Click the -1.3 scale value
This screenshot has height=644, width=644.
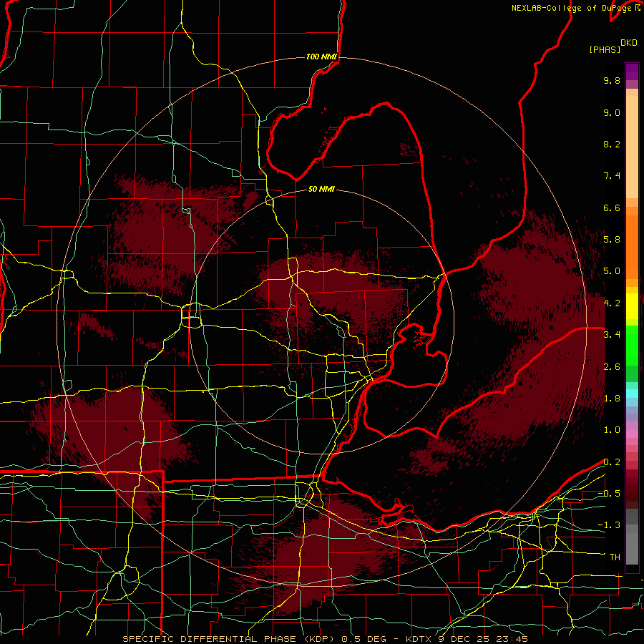tap(609, 525)
